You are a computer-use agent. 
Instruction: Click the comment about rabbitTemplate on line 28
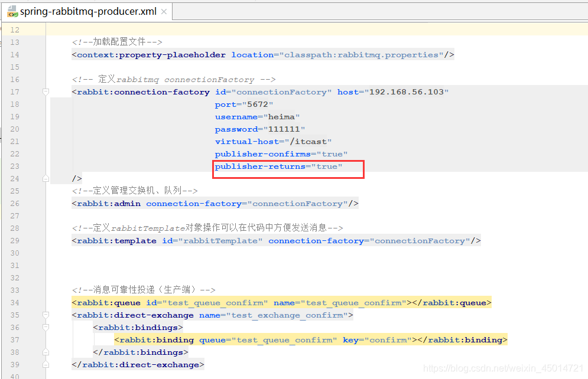click(x=207, y=228)
